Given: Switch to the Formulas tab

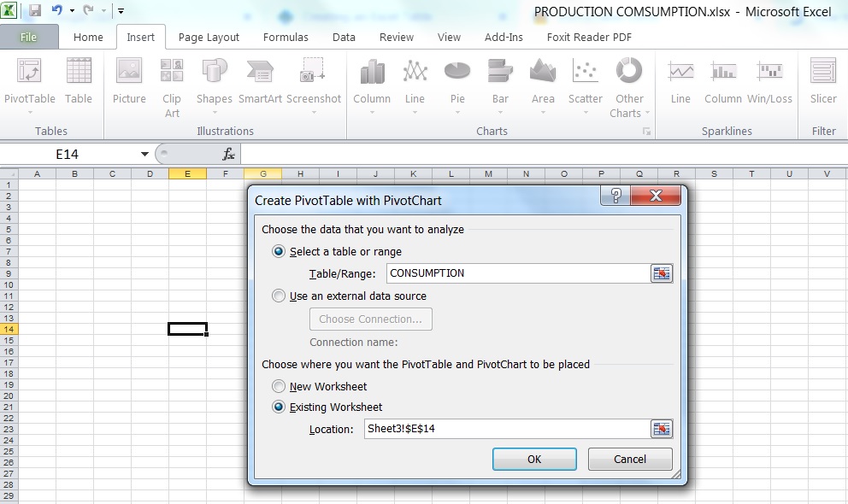Looking at the screenshot, I should 286,38.
